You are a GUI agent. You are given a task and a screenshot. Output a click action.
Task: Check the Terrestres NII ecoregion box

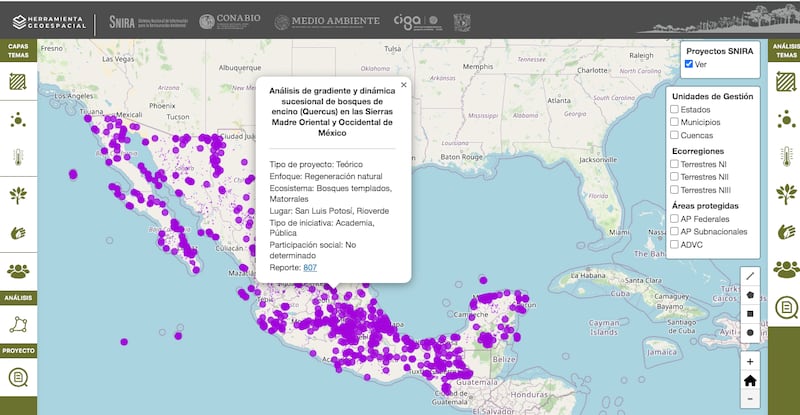point(675,176)
